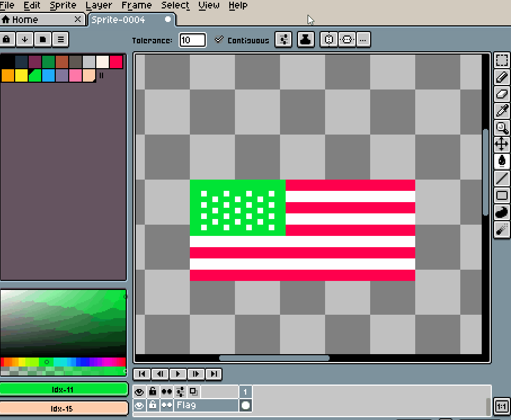511x420 pixels.
Task: Close the Home tab
Action: pyautogui.click(x=78, y=19)
